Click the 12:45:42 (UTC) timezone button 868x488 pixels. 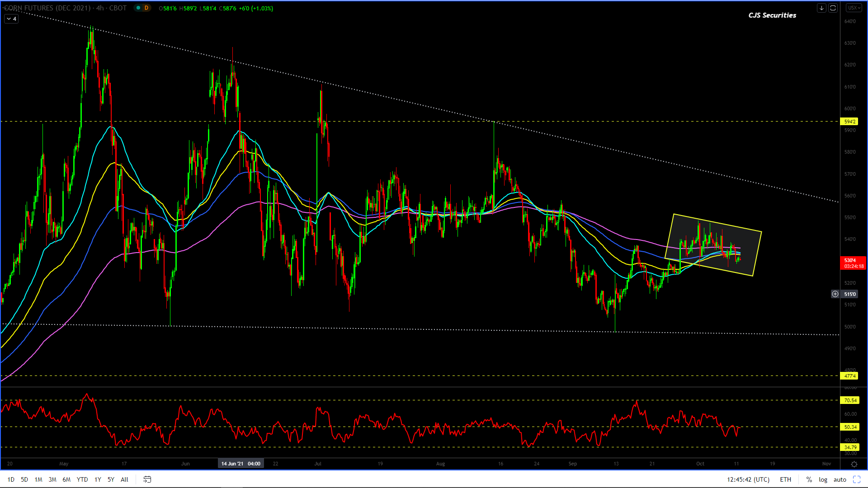click(748, 479)
